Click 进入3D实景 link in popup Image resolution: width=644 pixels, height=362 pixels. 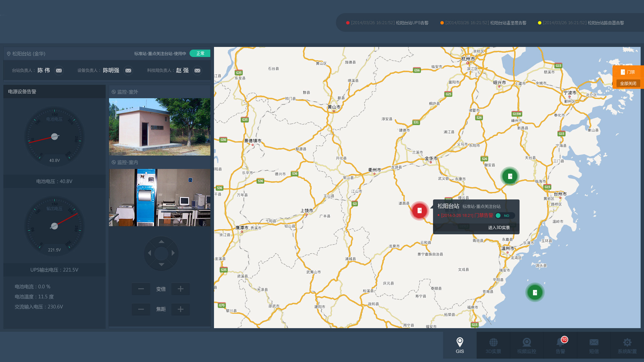pos(499,228)
